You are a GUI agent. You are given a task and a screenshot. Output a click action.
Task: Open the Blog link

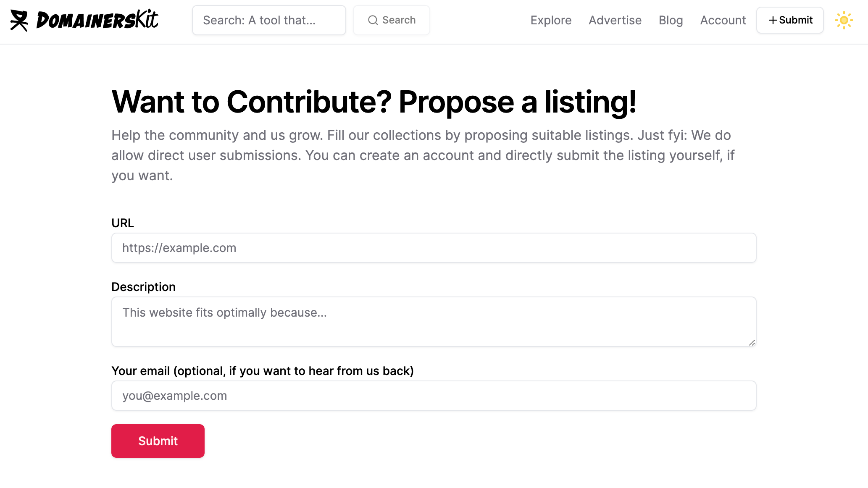click(671, 20)
